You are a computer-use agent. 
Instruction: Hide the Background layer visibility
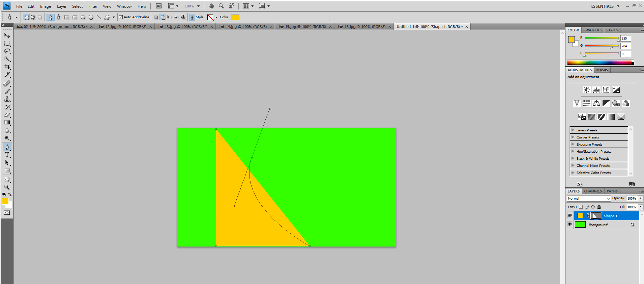569,225
